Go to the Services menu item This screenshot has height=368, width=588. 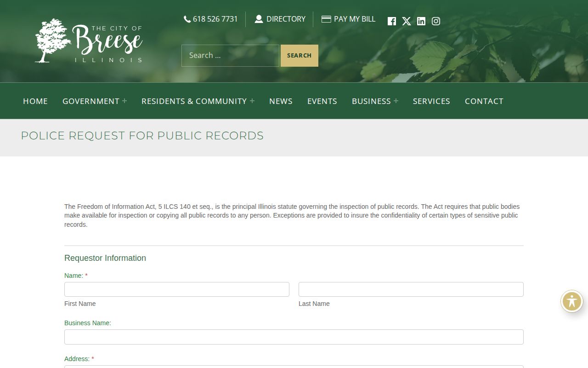tap(431, 101)
